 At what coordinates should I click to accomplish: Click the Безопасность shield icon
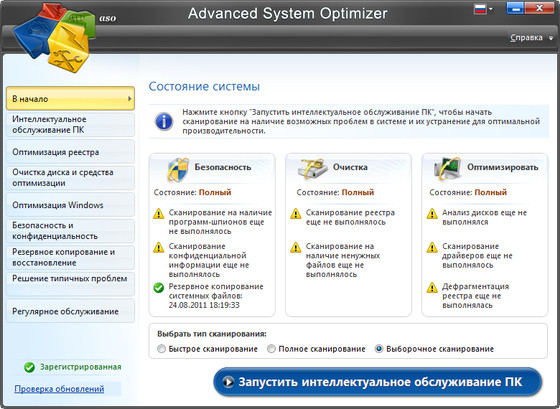(178, 169)
